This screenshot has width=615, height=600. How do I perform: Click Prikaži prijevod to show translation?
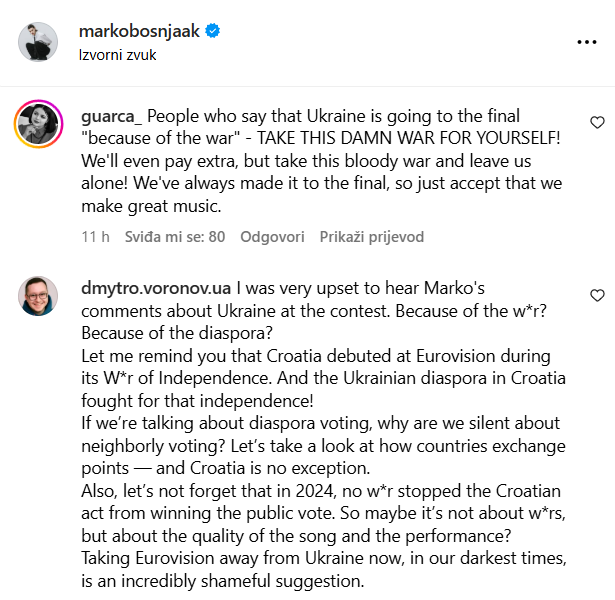(x=372, y=237)
